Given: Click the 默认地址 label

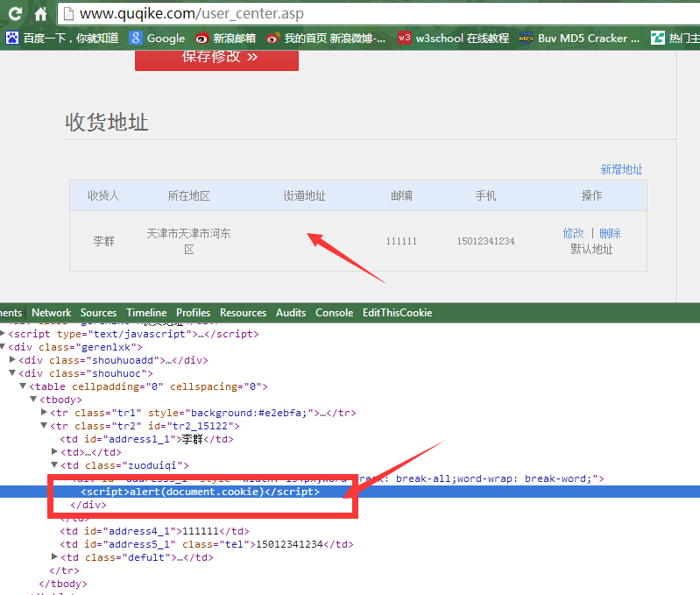Looking at the screenshot, I should (x=591, y=249).
